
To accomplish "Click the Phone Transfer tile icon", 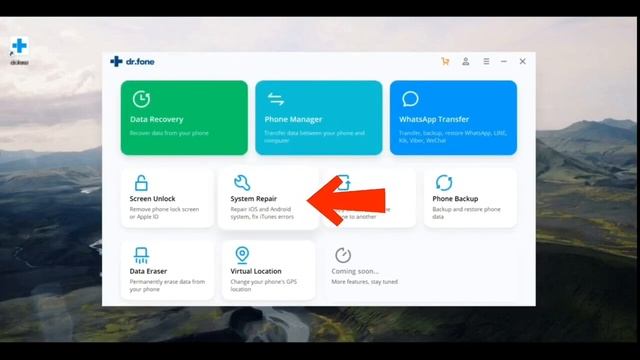I will pyautogui.click(x=344, y=182).
